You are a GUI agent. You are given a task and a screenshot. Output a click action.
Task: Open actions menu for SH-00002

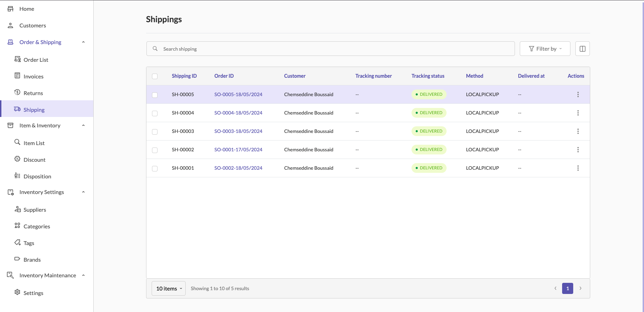point(578,150)
